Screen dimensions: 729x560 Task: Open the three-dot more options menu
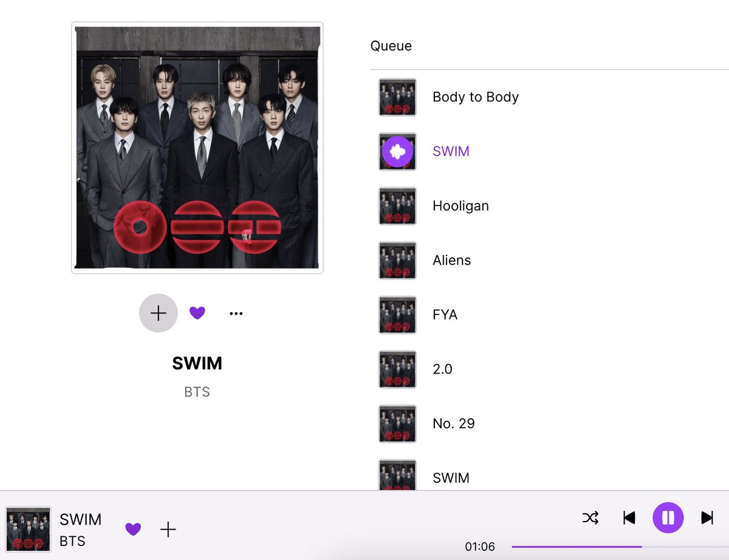point(236,313)
